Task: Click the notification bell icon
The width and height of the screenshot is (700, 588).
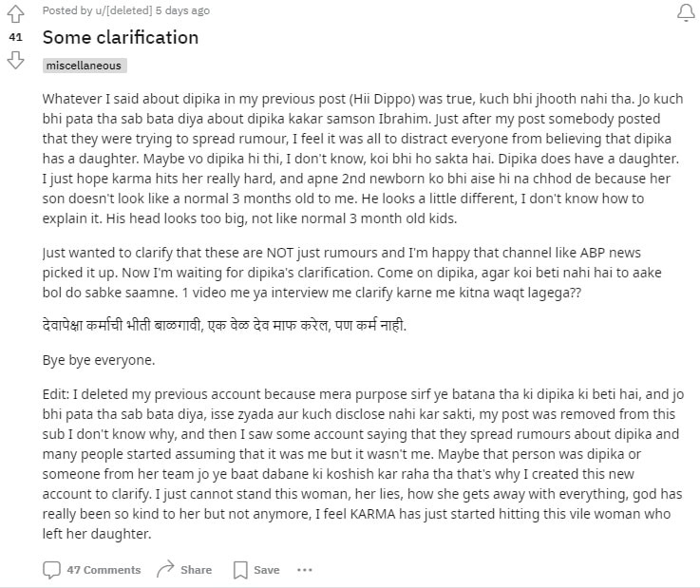Action: coord(684,12)
